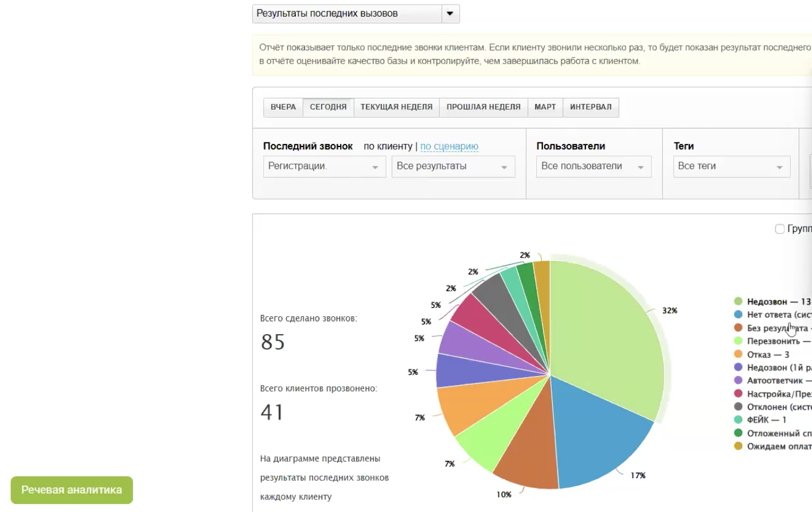The height and width of the screenshot is (512, 812).
Task: Click the 'Всего сделано звонков:' label
Action: [x=309, y=319]
